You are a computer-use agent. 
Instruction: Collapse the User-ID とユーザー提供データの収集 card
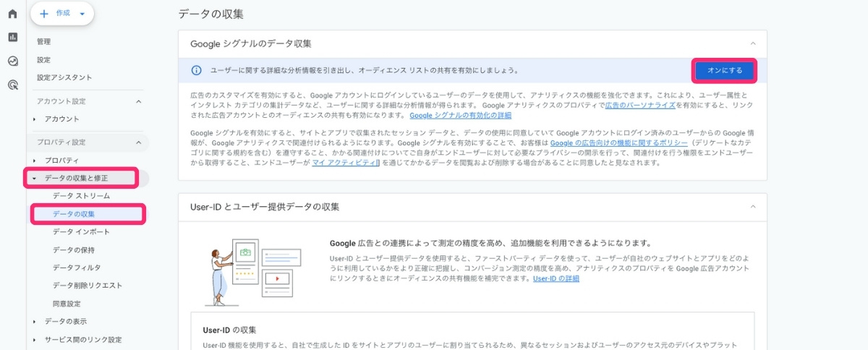(x=753, y=207)
